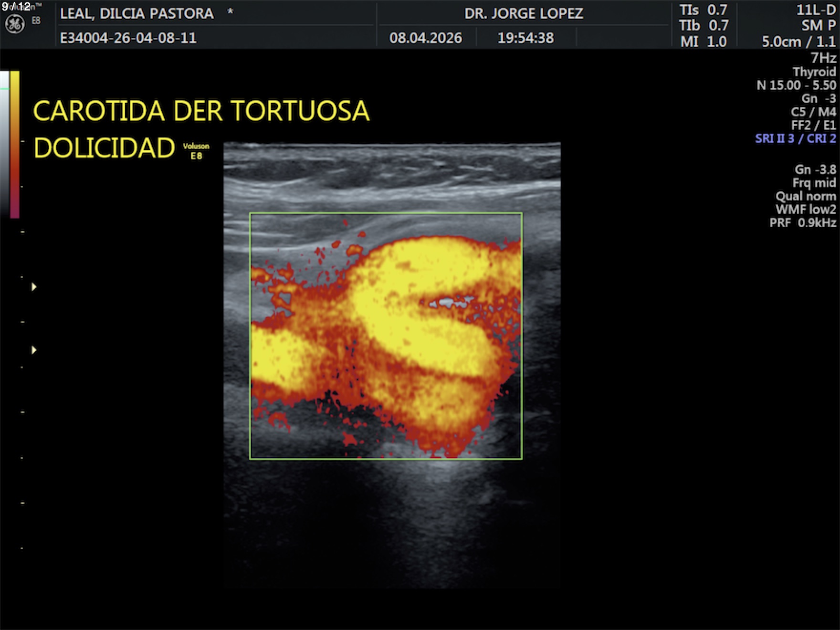The width and height of the screenshot is (840, 630).
Task: Click the top edge of the green Doppler box
Action: (386, 213)
